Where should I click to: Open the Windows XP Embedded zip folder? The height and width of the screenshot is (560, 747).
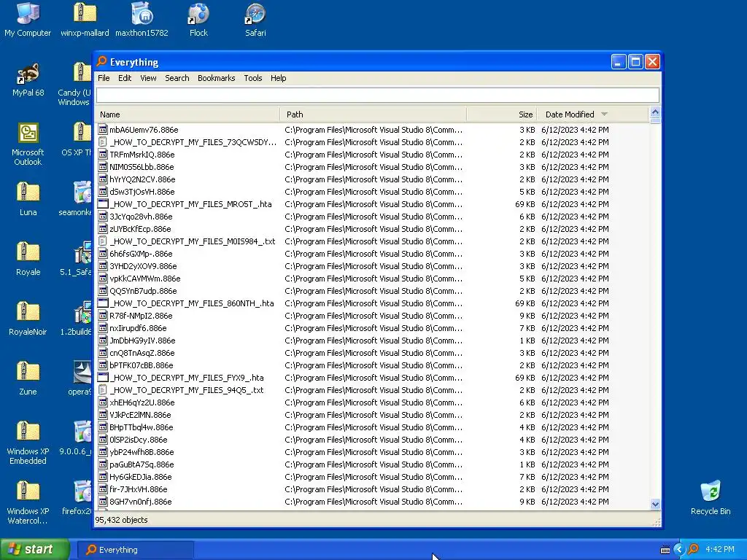28,443
